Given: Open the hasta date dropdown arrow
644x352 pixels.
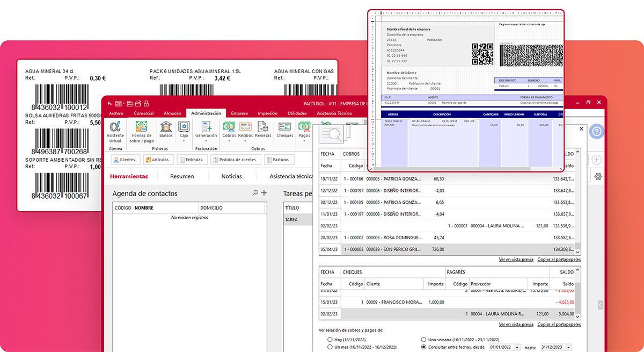Looking at the screenshot, I should tap(568, 348).
